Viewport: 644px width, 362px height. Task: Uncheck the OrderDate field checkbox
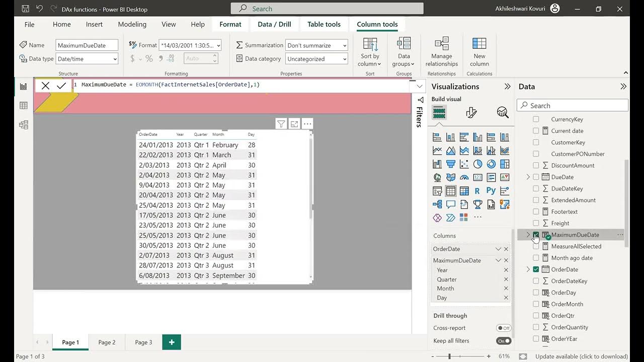[x=536, y=269]
